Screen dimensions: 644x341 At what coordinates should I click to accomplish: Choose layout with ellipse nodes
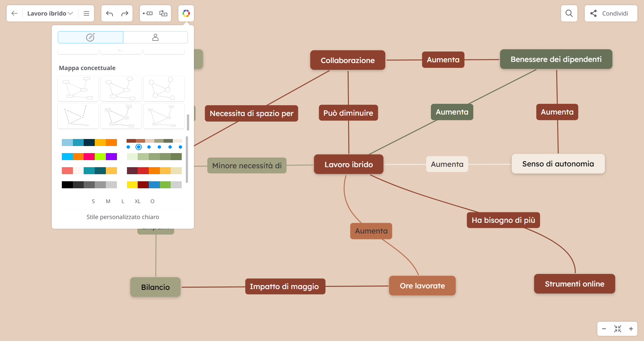121,89
